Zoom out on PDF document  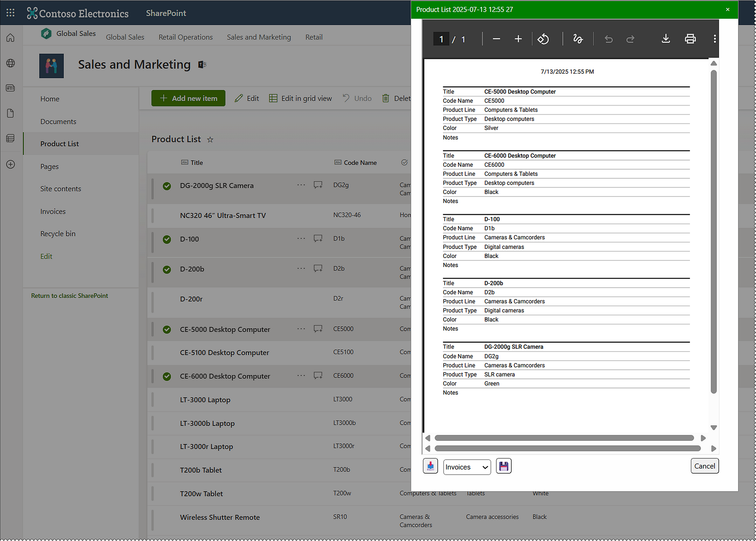coord(496,39)
